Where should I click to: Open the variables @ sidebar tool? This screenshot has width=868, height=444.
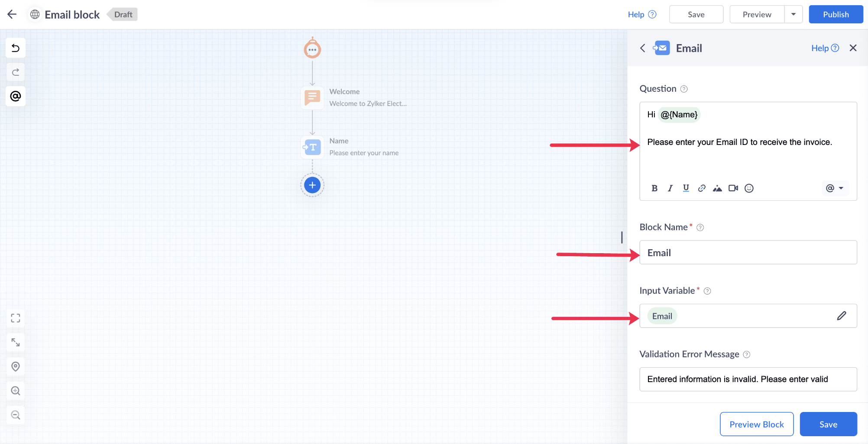tap(16, 96)
